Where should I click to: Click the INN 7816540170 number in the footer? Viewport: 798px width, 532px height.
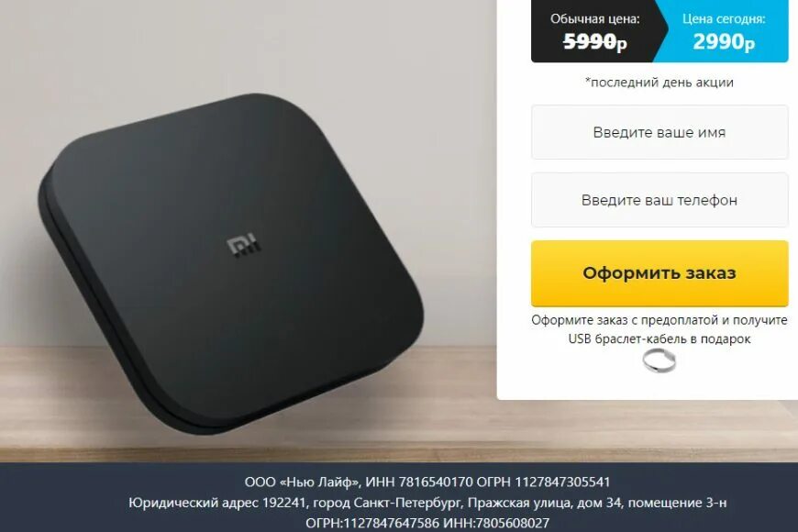pos(419,482)
